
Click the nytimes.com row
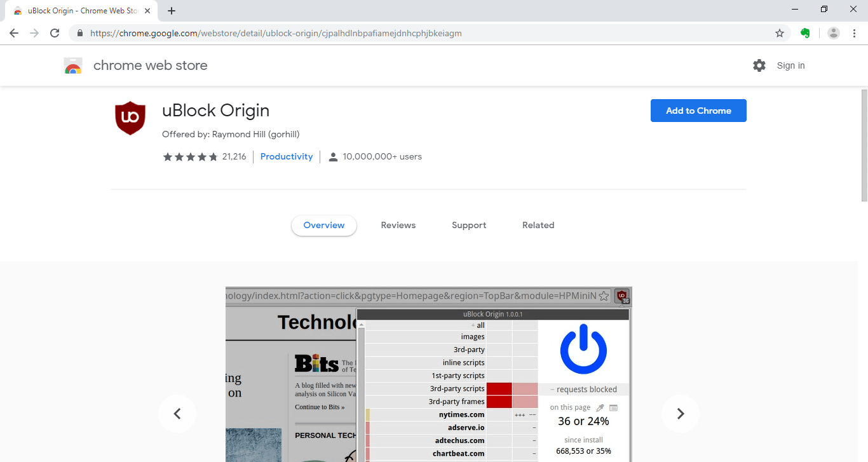pyautogui.click(x=452, y=415)
